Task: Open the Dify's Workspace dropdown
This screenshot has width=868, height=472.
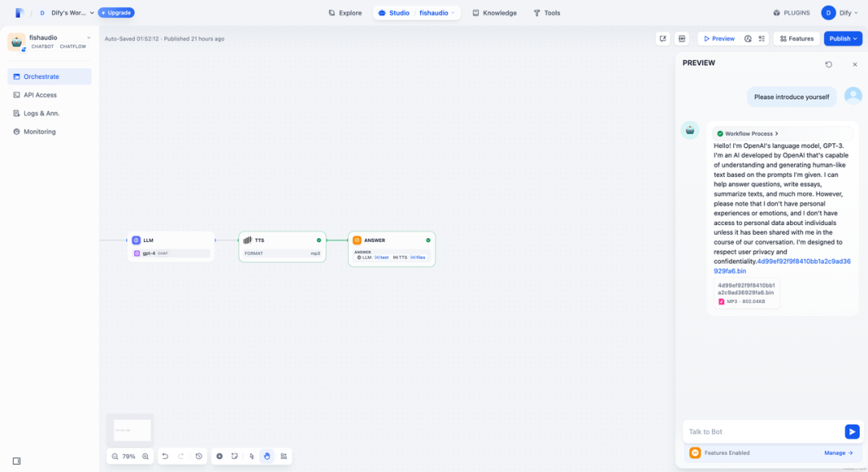Action: (x=68, y=13)
